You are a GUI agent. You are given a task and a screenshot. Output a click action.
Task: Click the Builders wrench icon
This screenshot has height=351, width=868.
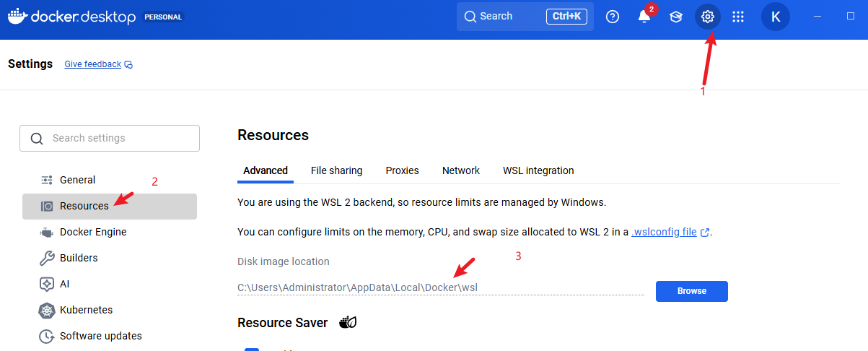(47, 258)
